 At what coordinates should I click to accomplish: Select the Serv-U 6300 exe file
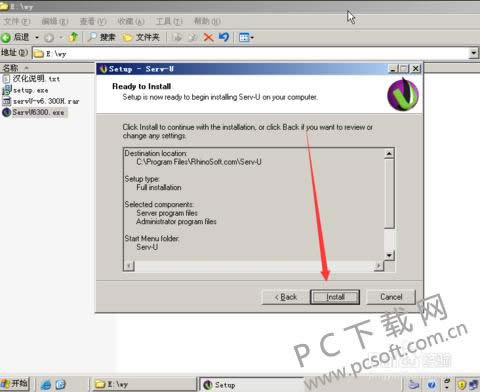[34, 112]
